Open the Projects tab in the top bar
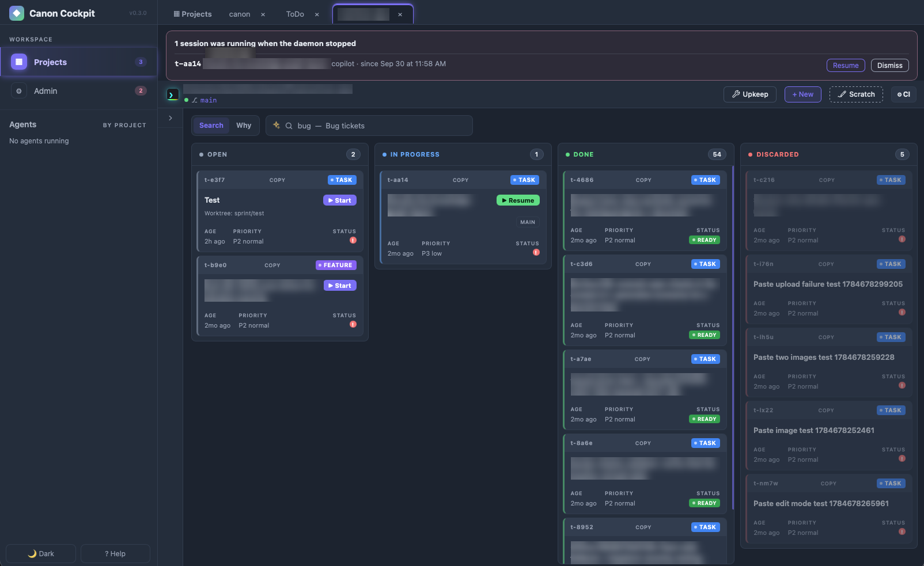 tap(193, 14)
